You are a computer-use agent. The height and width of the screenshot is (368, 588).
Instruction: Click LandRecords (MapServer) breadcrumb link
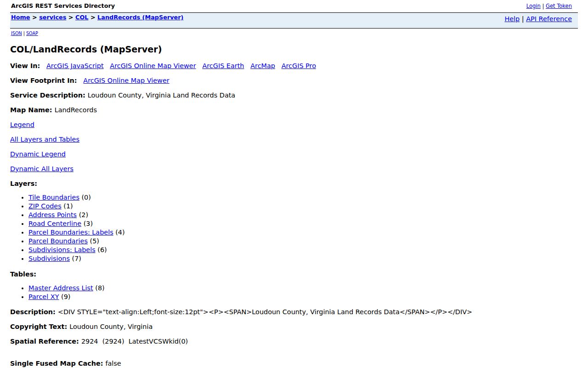tap(141, 17)
